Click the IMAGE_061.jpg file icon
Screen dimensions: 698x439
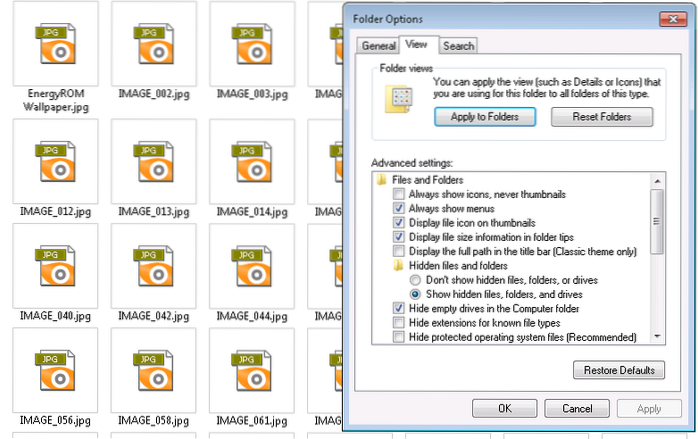(252, 370)
